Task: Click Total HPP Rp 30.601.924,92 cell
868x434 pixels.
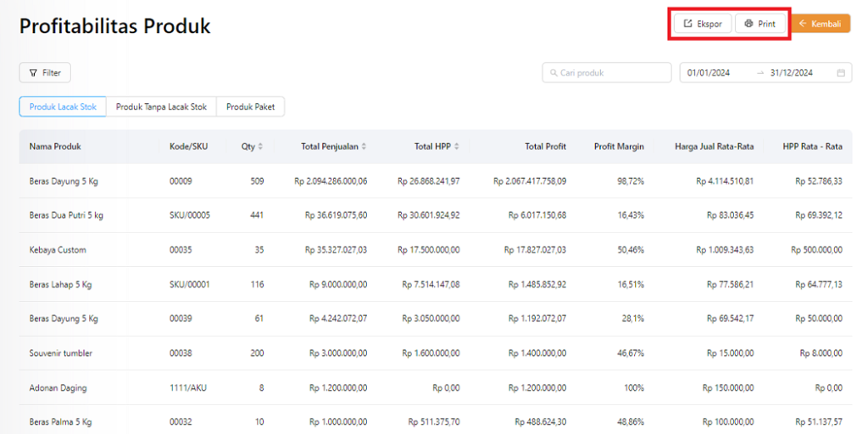Action: [x=428, y=215]
